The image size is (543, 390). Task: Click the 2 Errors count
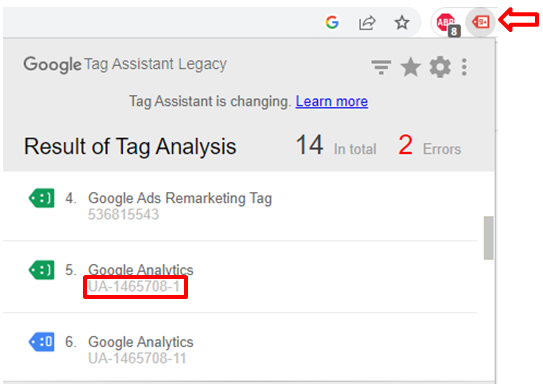(x=429, y=145)
